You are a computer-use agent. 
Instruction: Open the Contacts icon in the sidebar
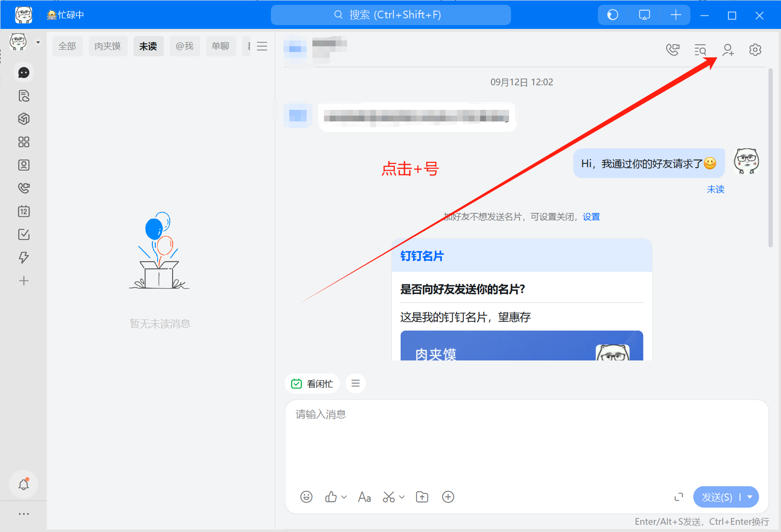[24, 165]
